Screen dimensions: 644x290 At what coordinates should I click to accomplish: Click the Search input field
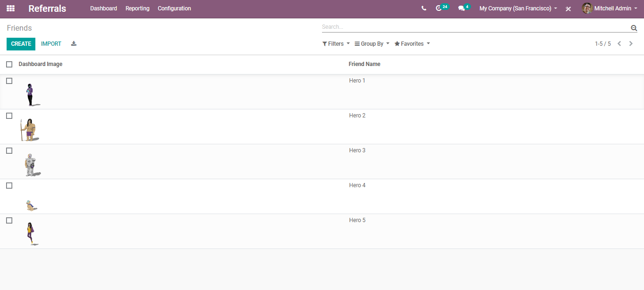476,27
